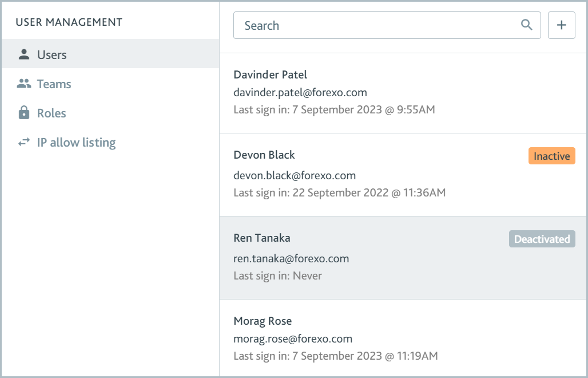The height and width of the screenshot is (378, 588).
Task: Click ren.tanaka@forexo.com email address
Action: 291,258
